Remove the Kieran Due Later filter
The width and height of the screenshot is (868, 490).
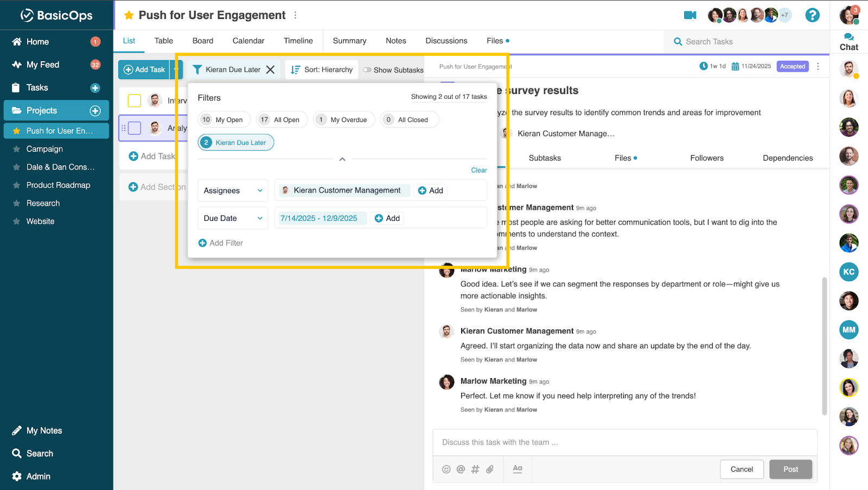pyautogui.click(x=270, y=69)
